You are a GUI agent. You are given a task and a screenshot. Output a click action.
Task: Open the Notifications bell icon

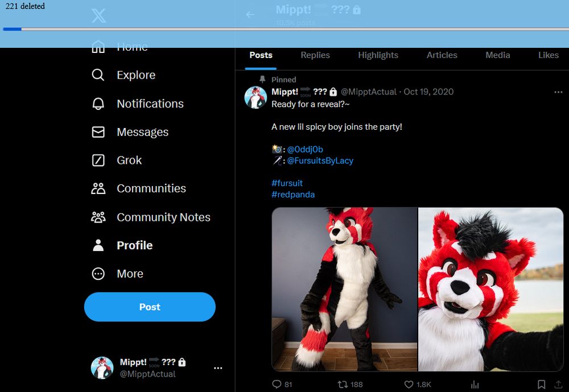(x=98, y=104)
